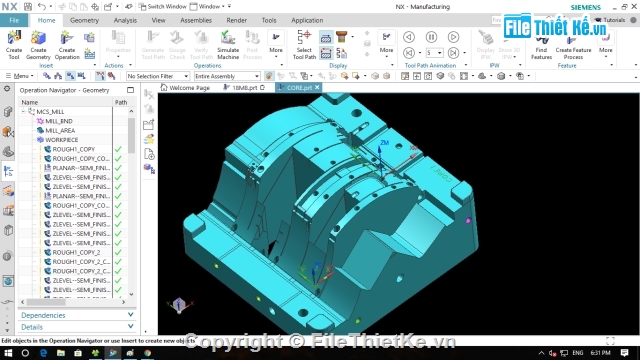
Task: Click the Post Process icon
Action: 252,45
